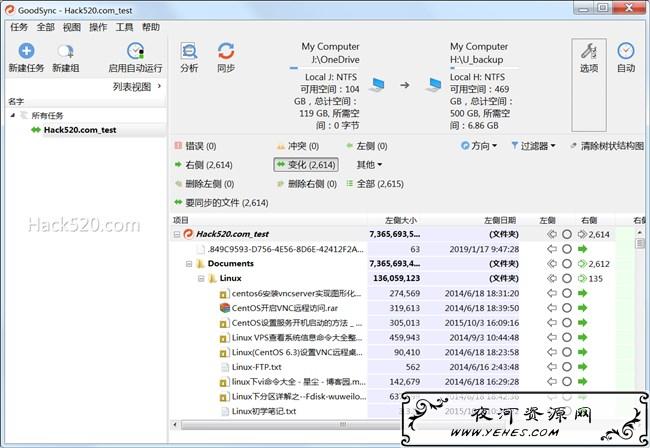Screen dimensions: 650x448
Task: Click left arrow in Documents folder row
Action: (552, 264)
